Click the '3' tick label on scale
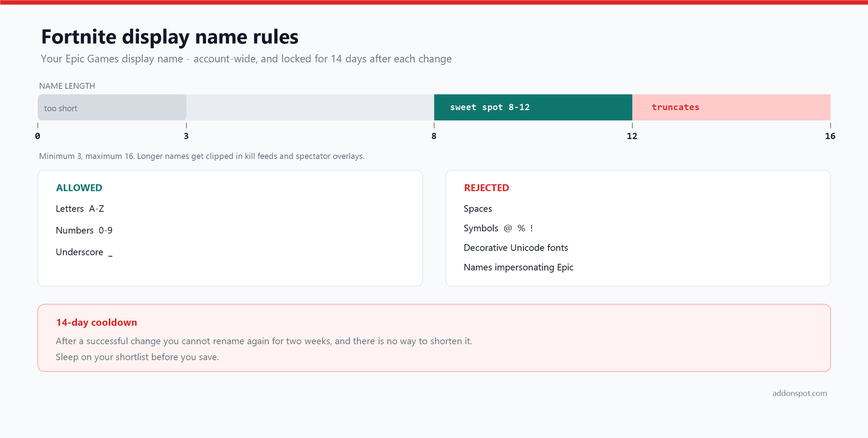This screenshot has width=868, height=438. (186, 136)
